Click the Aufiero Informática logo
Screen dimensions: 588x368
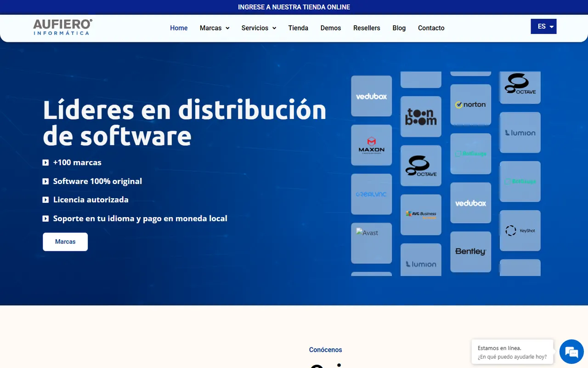[62, 27]
